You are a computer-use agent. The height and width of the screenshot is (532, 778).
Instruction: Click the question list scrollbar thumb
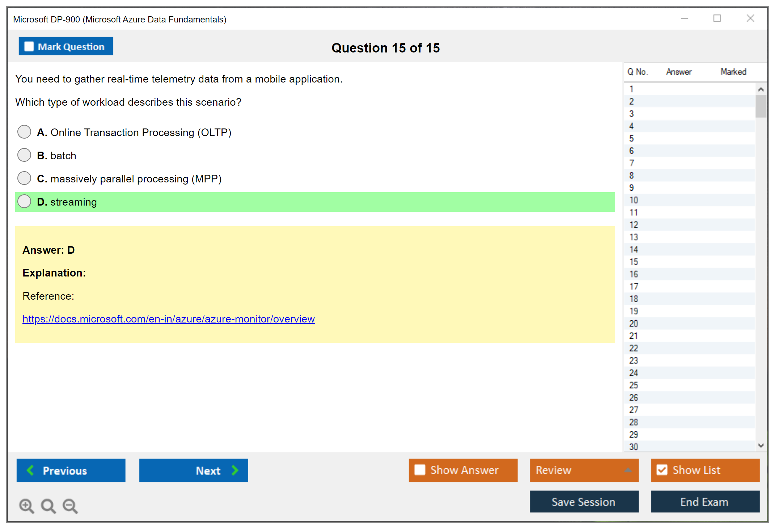(761, 106)
